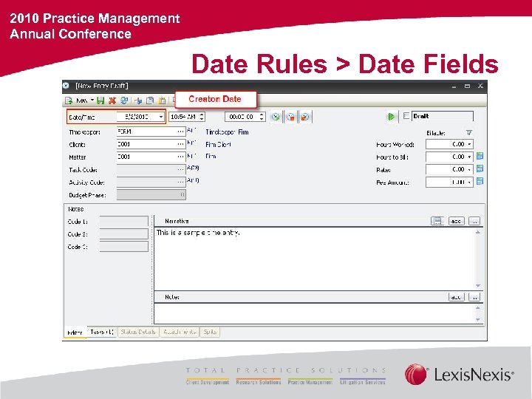Click the Narrative abc spell check button

pyautogui.click(x=457, y=221)
